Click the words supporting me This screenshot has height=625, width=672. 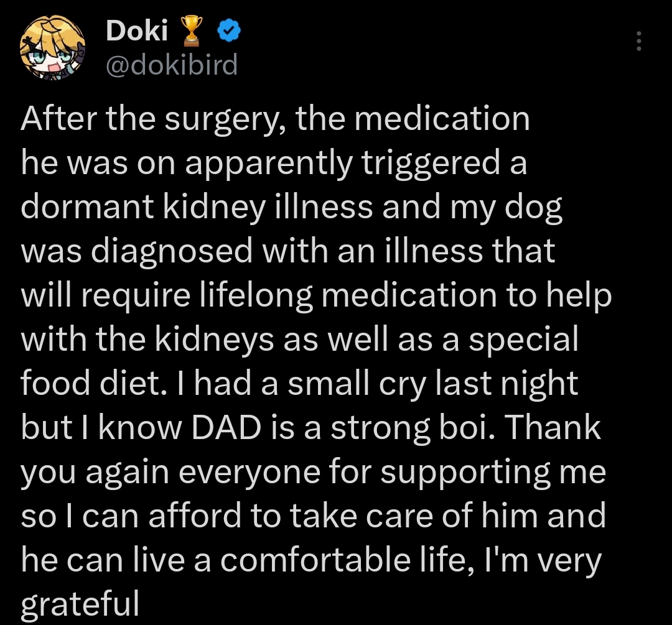coord(493,473)
